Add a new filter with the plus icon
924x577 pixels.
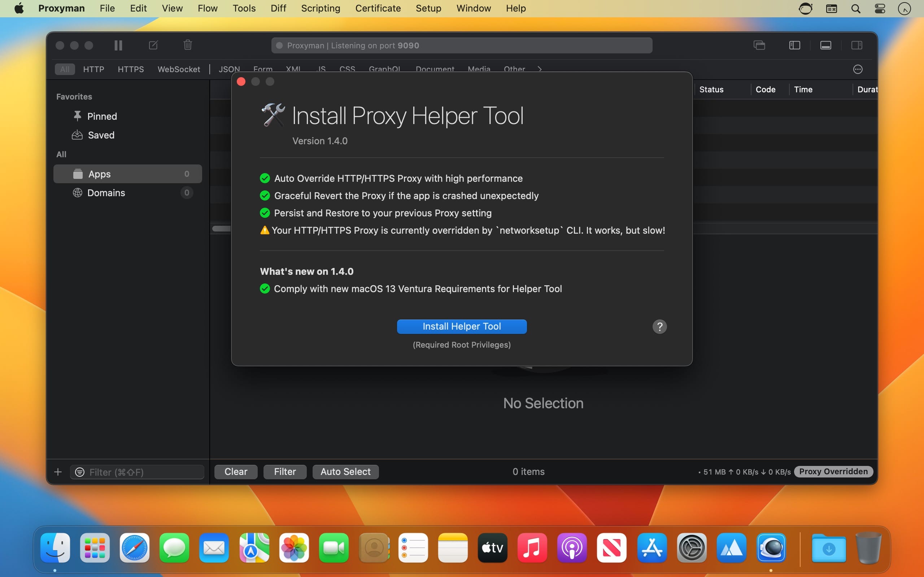(x=57, y=472)
